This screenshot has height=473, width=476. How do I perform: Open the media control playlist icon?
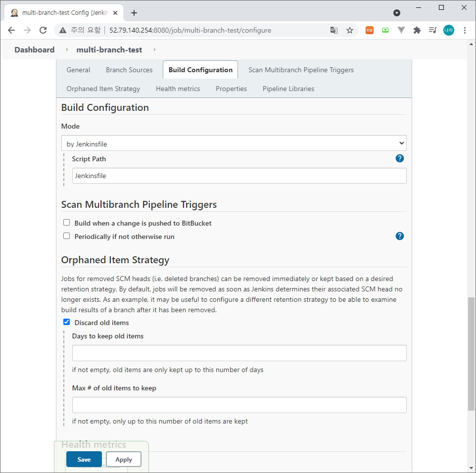point(432,30)
